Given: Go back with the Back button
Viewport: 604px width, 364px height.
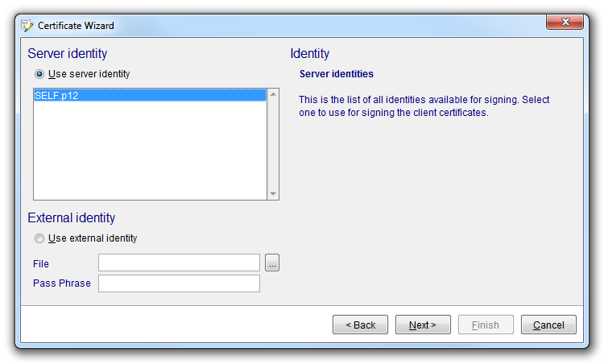Looking at the screenshot, I should (x=360, y=325).
